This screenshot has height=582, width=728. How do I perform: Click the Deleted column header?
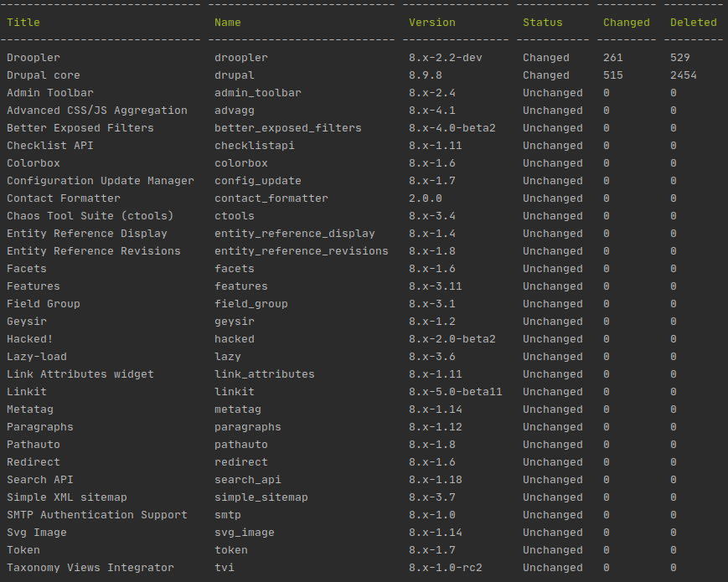click(x=693, y=23)
